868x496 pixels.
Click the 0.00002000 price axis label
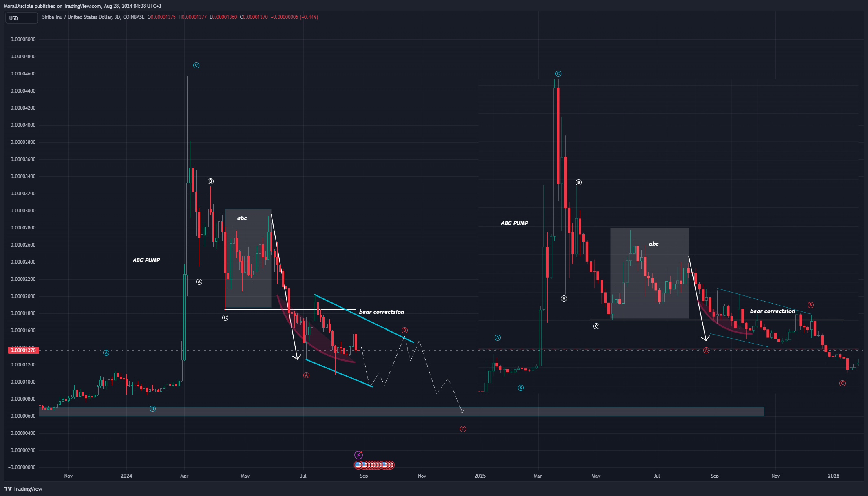click(23, 296)
